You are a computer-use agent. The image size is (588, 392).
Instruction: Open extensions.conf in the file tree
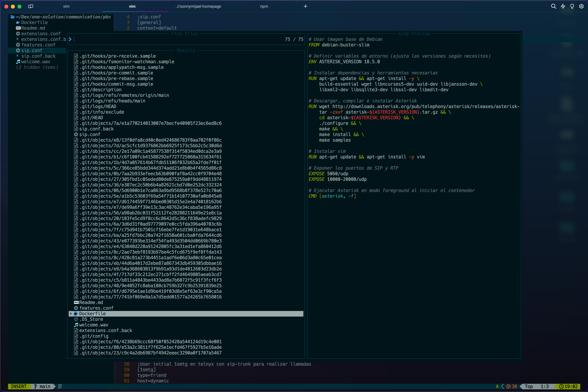41,33
